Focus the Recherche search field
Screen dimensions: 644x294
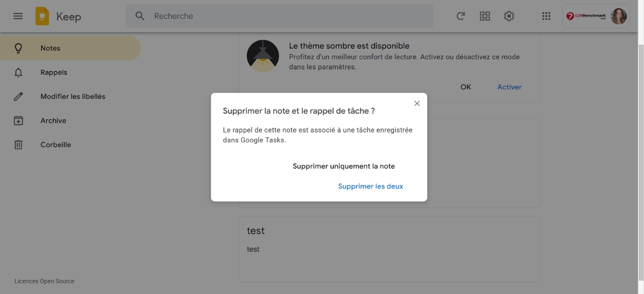(280, 16)
